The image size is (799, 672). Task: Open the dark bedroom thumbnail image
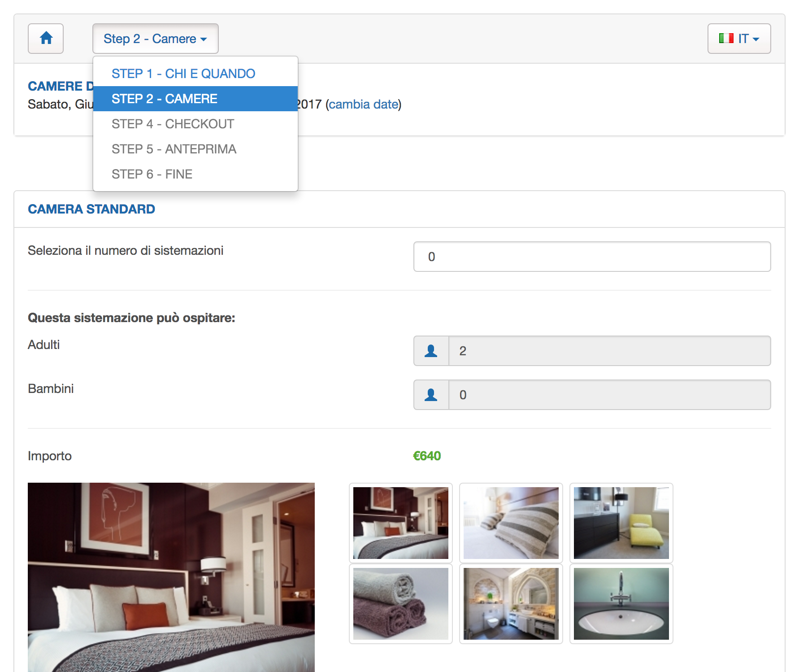(x=400, y=523)
